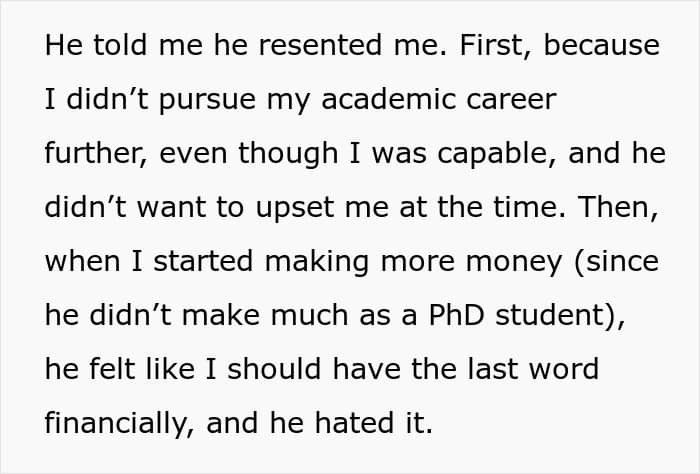Click the word "should"
This screenshot has height=474, width=700.
point(274,369)
